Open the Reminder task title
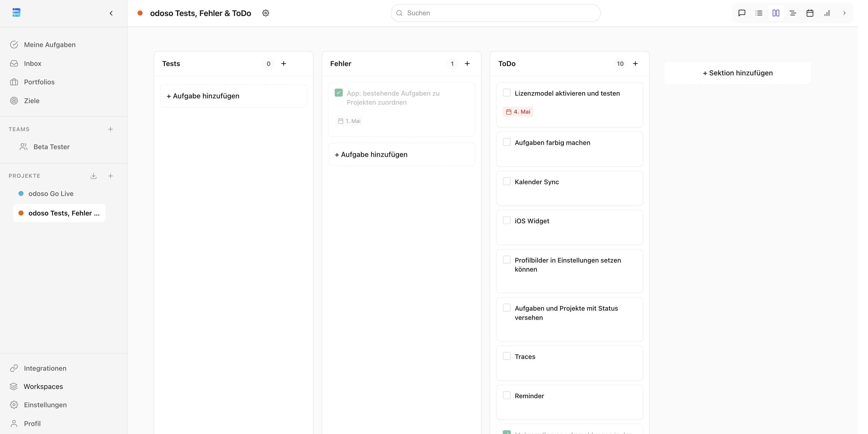This screenshot has height=434, width=868. (x=529, y=396)
